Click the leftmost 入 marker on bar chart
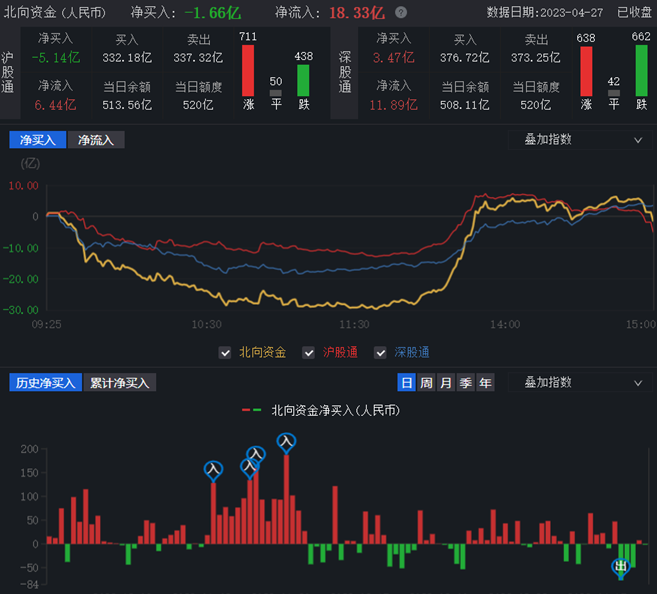657x594 pixels. pos(213,469)
